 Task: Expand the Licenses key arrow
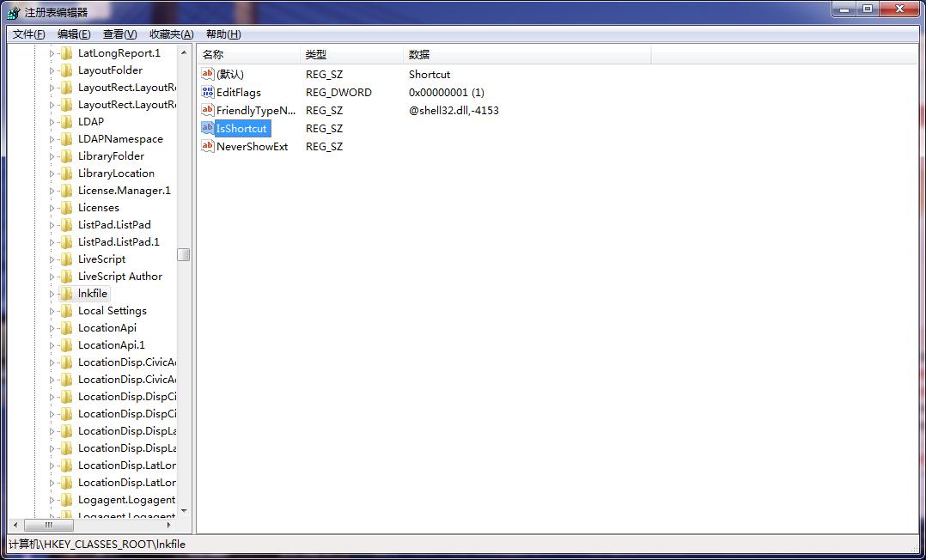[x=52, y=208]
